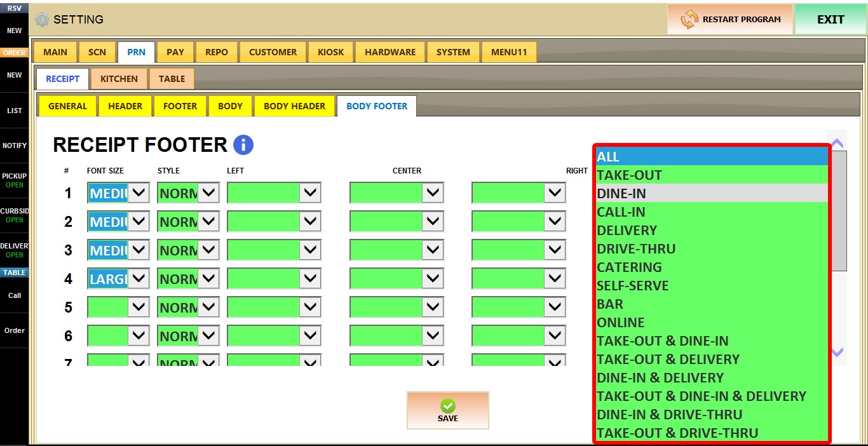The height and width of the screenshot is (446, 868).
Task: Select TAKE-OUT & DINE-IN option
Action: (712, 341)
